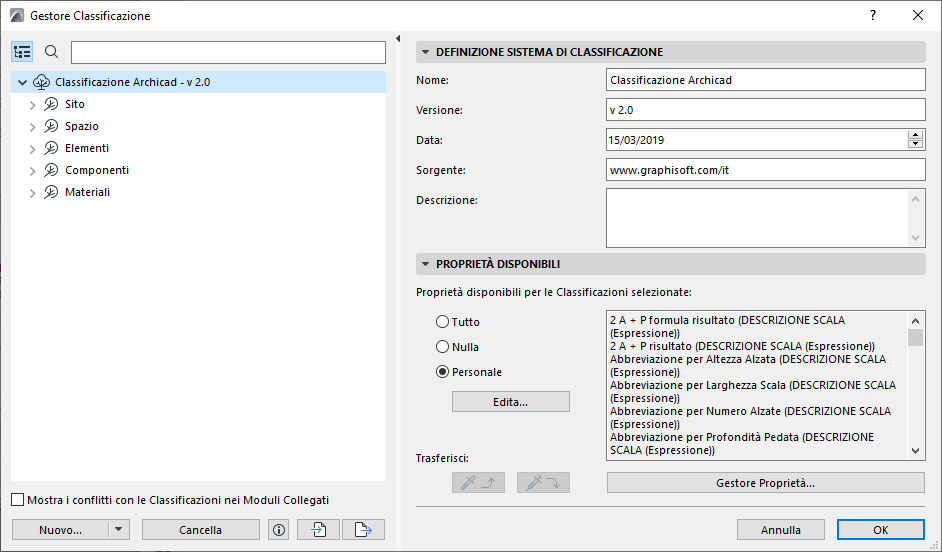Collapse the Definizione Sistema di Classificazione section

tap(424, 52)
